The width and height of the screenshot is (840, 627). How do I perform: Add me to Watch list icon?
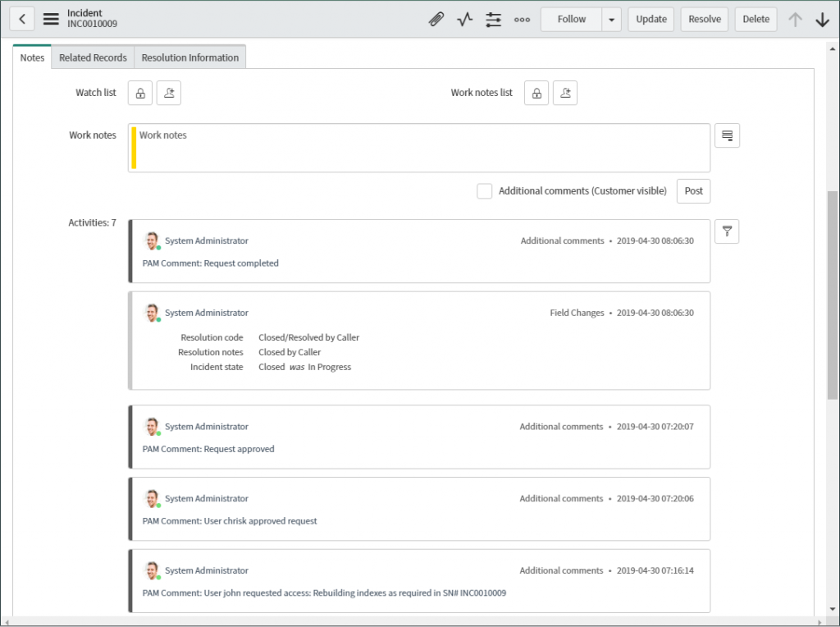tap(168, 94)
